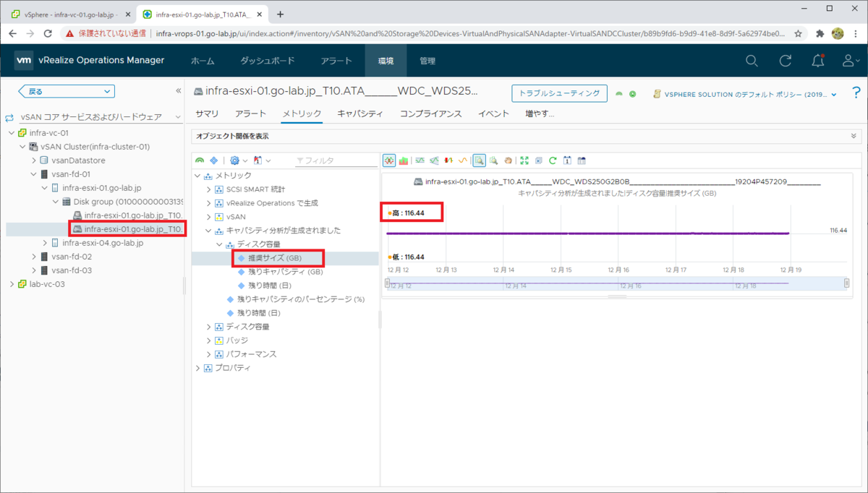
Task: Switch to the キャパシティ tab
Action: [x=360, y=113]
